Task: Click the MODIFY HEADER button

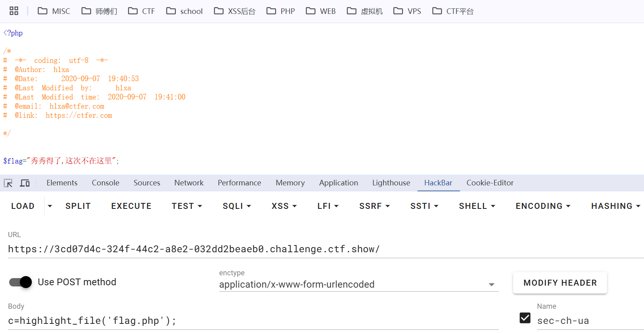Action: click(x=560, y=283)
